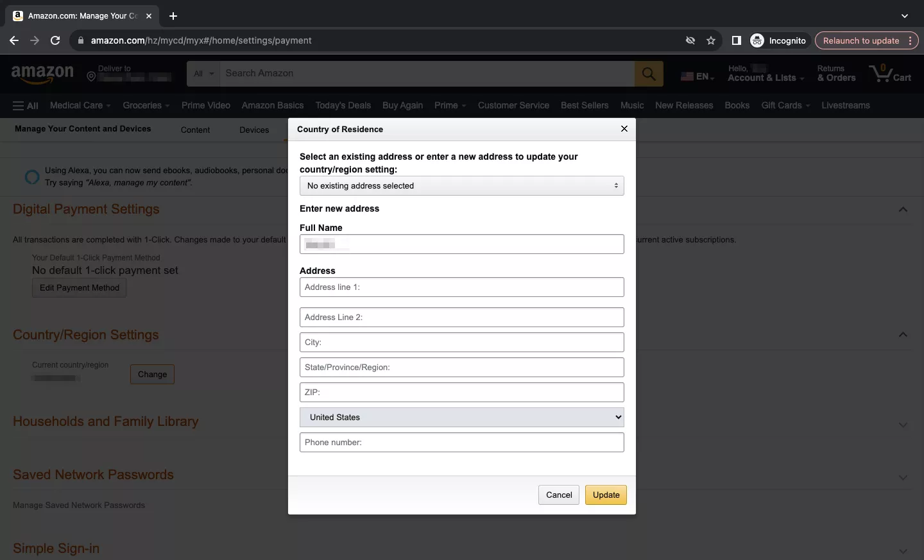Collapse Digital Payment Settings section

click(903, 209)
